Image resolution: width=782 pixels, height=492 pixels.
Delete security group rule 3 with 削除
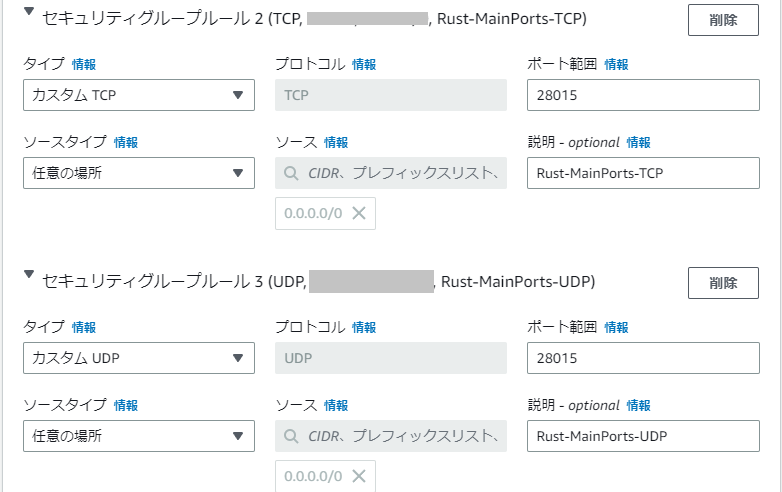point(723,283)
